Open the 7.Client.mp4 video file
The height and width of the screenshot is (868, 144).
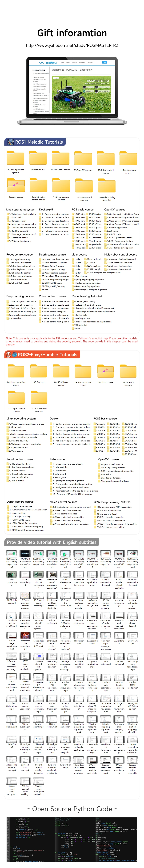click(119, 636)
